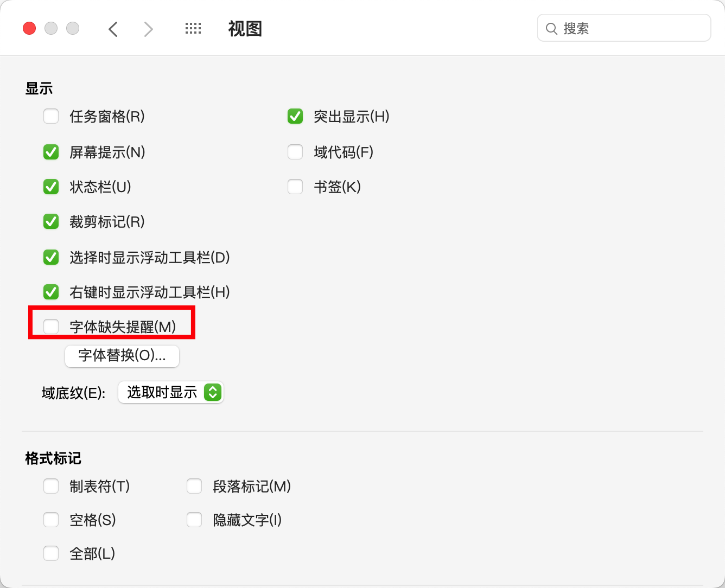Image resolution: width=725 pixels, height=588 pixels.
Task: Open 域底纹(E) dropdown 选取时显示
Action: (x=170, y=392)
